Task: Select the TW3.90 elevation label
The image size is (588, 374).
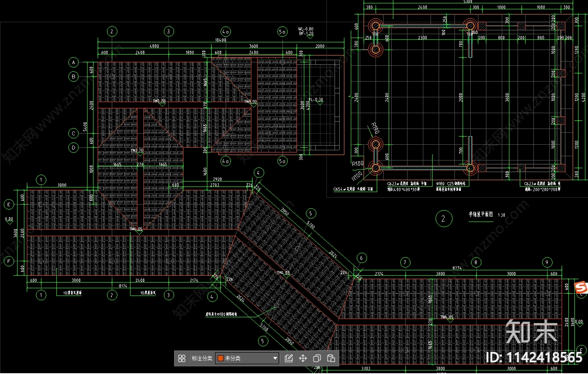Action: 250,102
